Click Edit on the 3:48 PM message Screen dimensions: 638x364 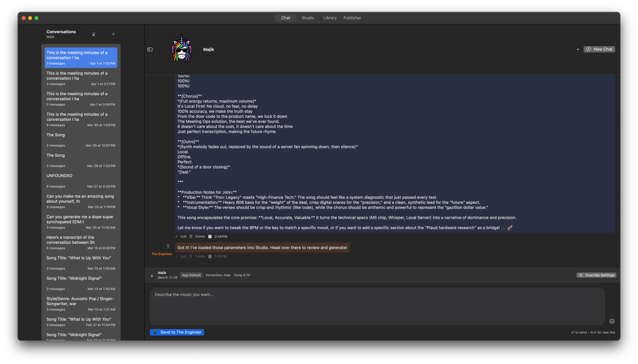coord(184,237)
